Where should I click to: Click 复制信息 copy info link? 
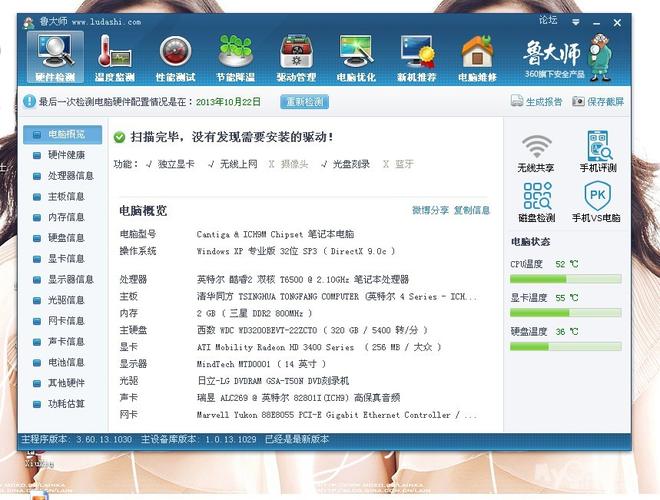tap(472, 210)
